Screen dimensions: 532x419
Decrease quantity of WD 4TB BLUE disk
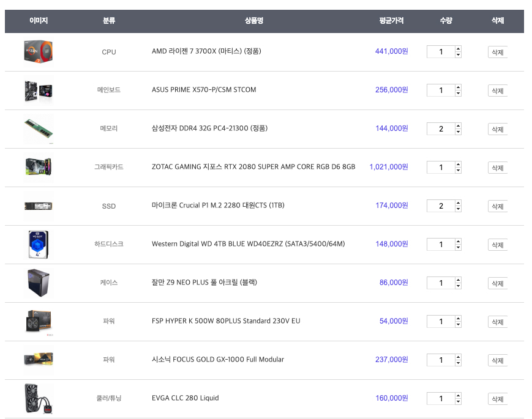point(458,248)
